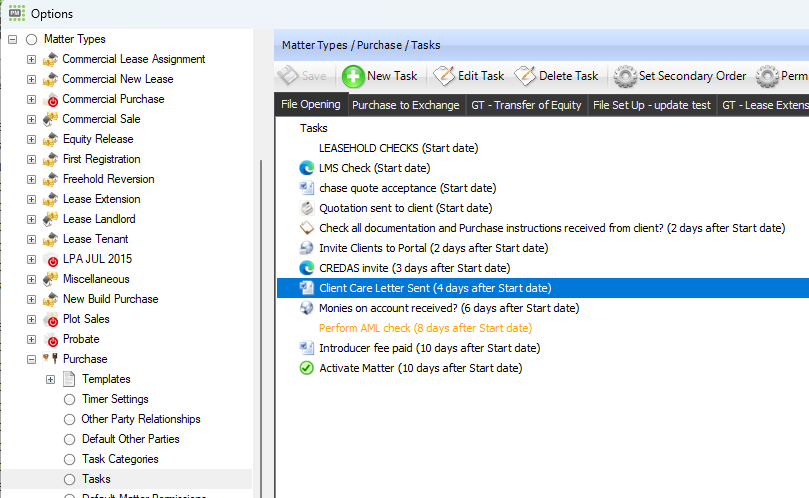809x498 pixels.
Task: Click the Set Secondary Order gear icon
Action: pos(625,76)
